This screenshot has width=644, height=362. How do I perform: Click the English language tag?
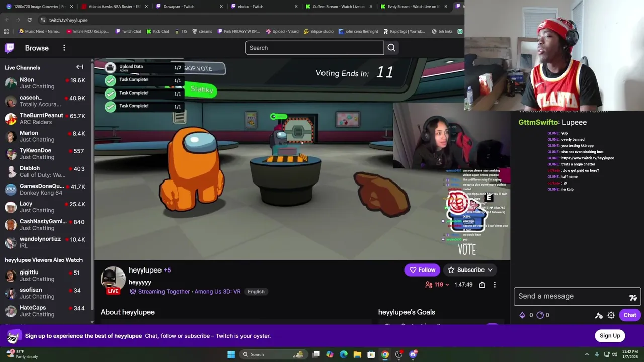[256, 292]
